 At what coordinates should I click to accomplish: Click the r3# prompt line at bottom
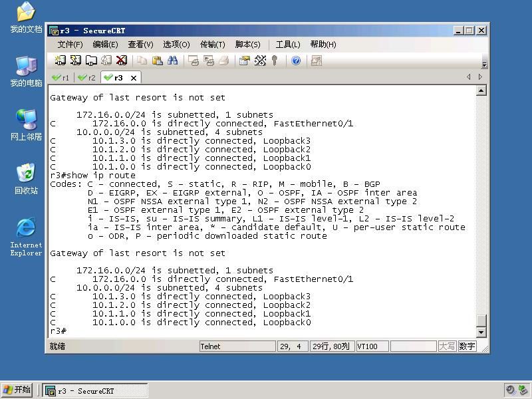point(59,331)
